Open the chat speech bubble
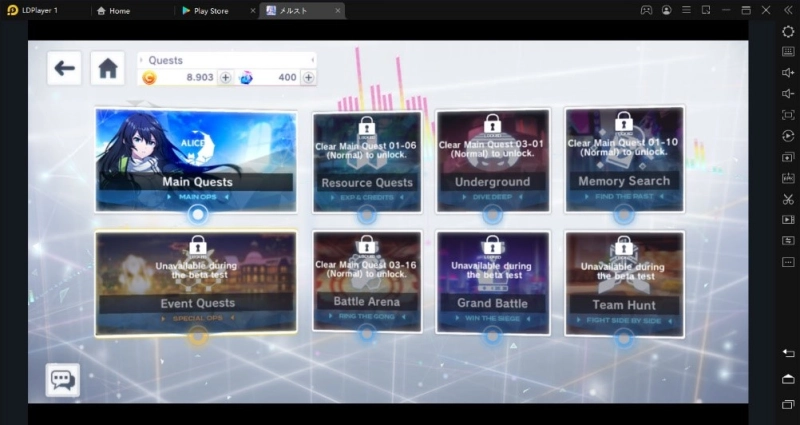 [x=63, y=380]
